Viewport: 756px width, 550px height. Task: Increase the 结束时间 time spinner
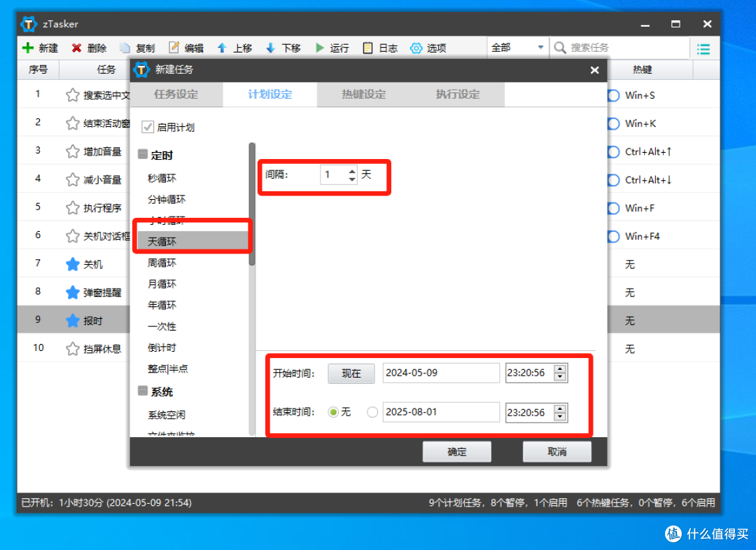[560, 408]
